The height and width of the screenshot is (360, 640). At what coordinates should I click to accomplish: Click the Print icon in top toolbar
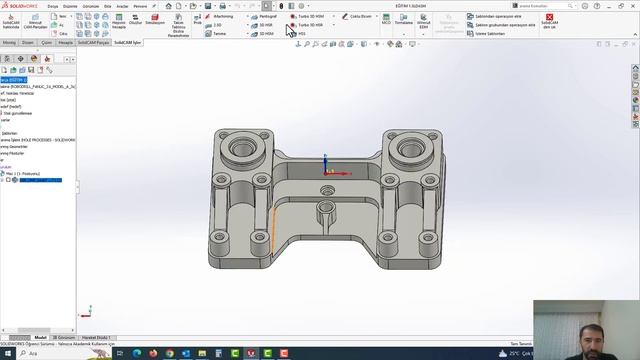tap(222, 6)
